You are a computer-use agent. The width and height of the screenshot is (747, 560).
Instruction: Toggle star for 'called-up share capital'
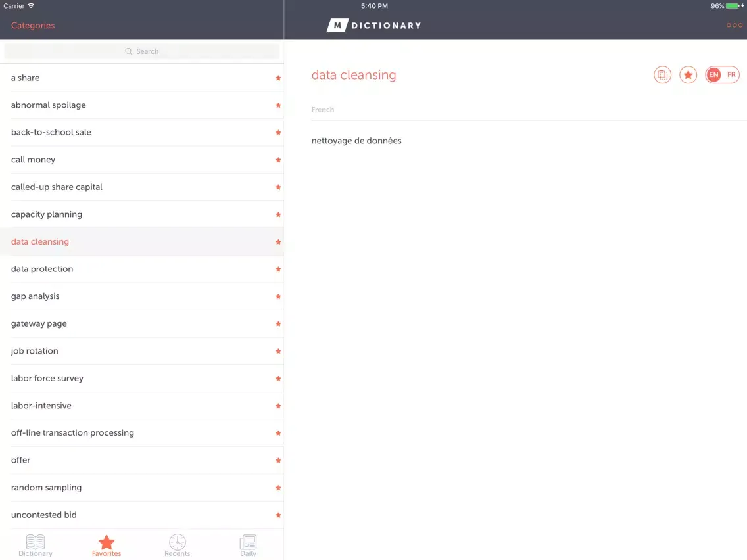click(x=278, y=187)
